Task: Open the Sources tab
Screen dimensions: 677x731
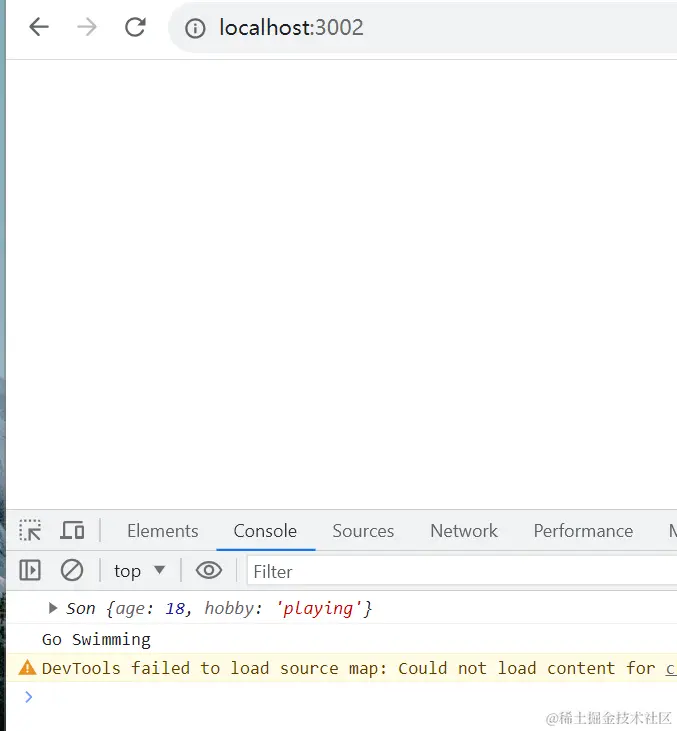Action: (x=363, y=531)
